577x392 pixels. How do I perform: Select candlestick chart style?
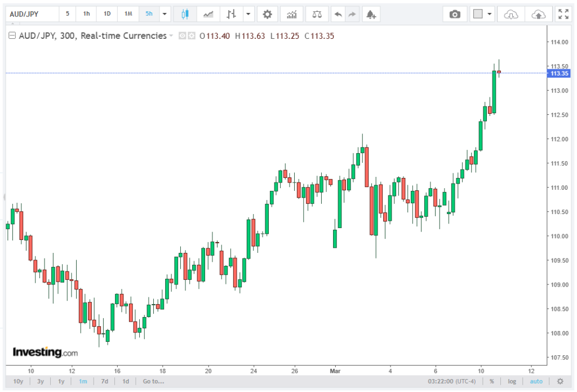[185, 14]
